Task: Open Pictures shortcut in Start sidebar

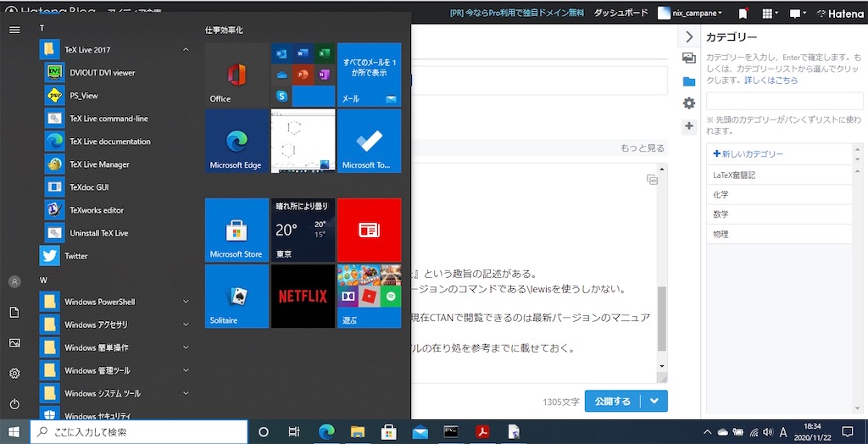Action: [15, 343]
